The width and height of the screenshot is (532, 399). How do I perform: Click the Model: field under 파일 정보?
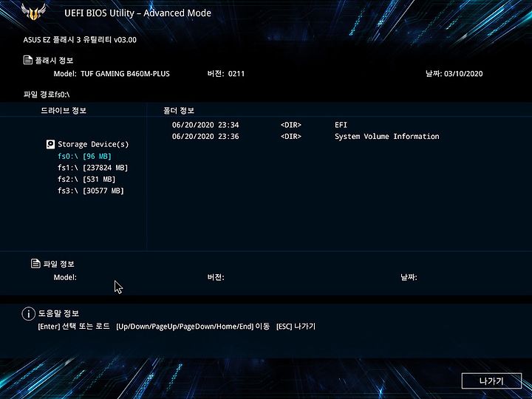tap(65, 277)
